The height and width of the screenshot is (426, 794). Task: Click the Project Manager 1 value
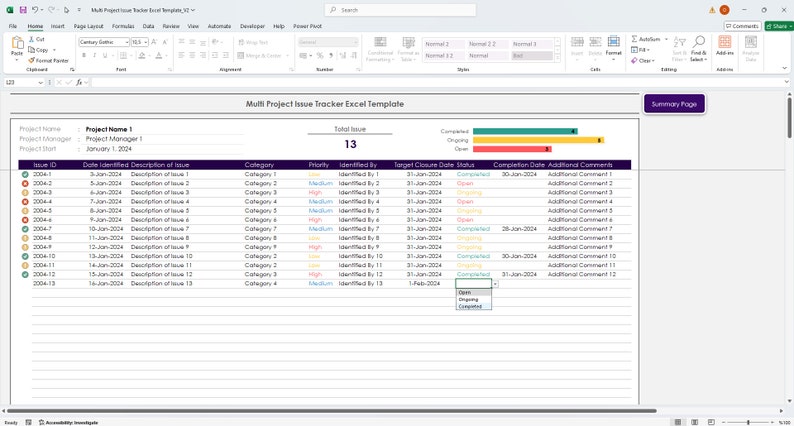point(114,139)
